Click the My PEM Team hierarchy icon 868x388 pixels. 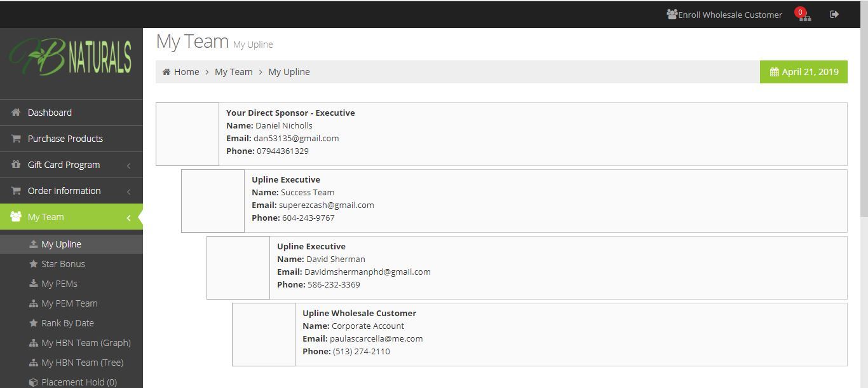pos(34,303)
